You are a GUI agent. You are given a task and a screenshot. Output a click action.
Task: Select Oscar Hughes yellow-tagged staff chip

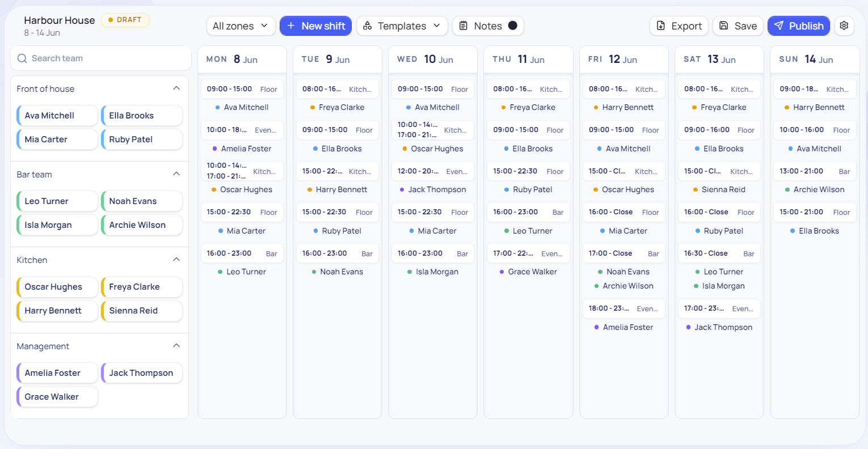(x=57, y=287)
